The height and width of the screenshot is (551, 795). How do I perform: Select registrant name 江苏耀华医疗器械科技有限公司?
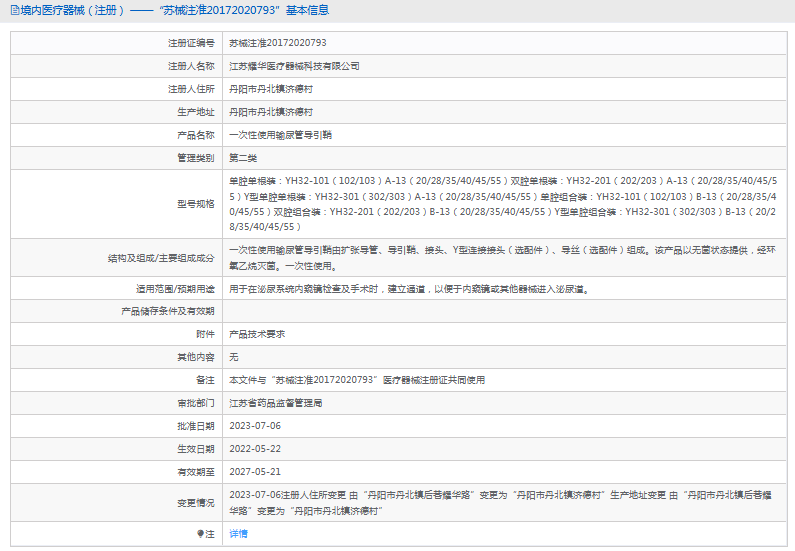[x=295, y=66]
